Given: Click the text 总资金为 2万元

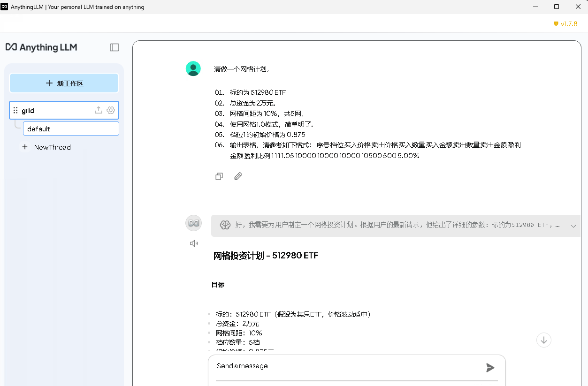Looking at the screenshot, I should pos(253,103).
